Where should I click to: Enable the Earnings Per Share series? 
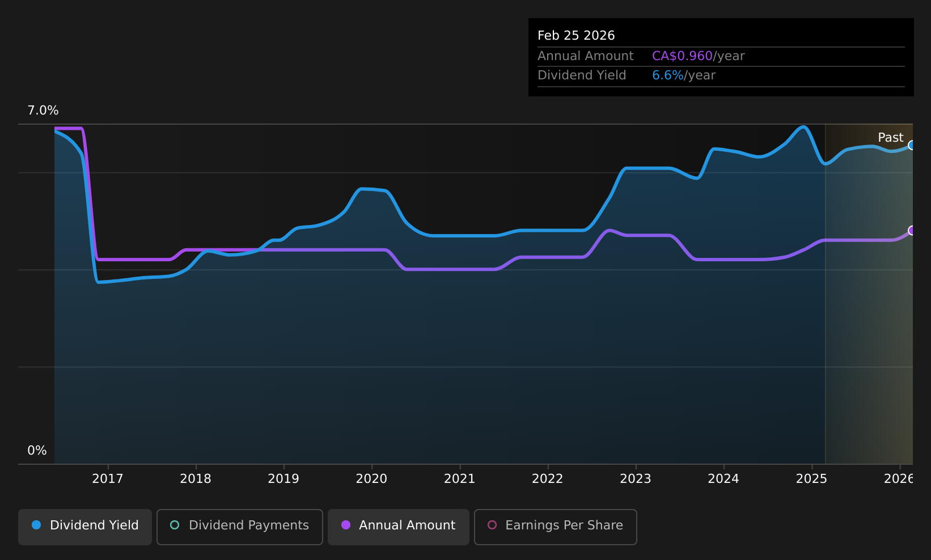556,527
